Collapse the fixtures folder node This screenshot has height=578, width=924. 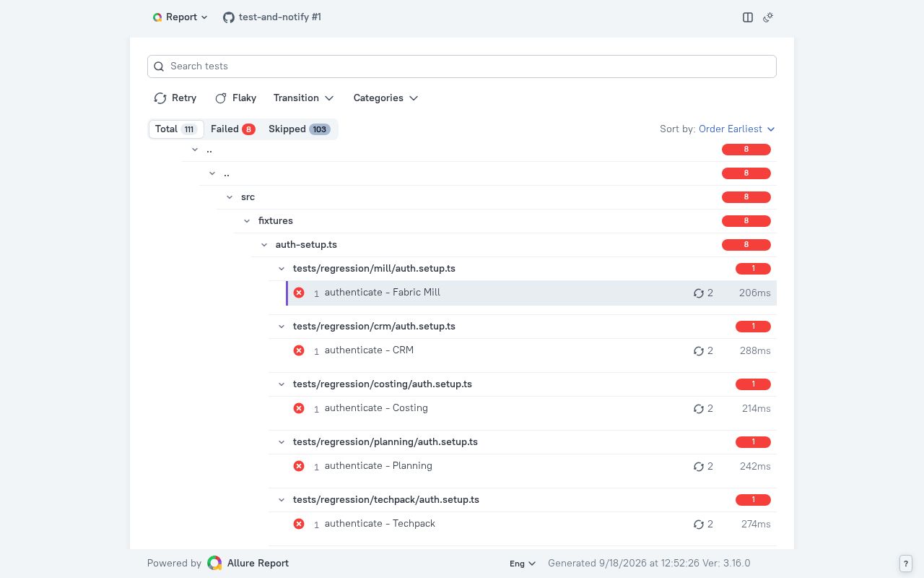[247, 221]
